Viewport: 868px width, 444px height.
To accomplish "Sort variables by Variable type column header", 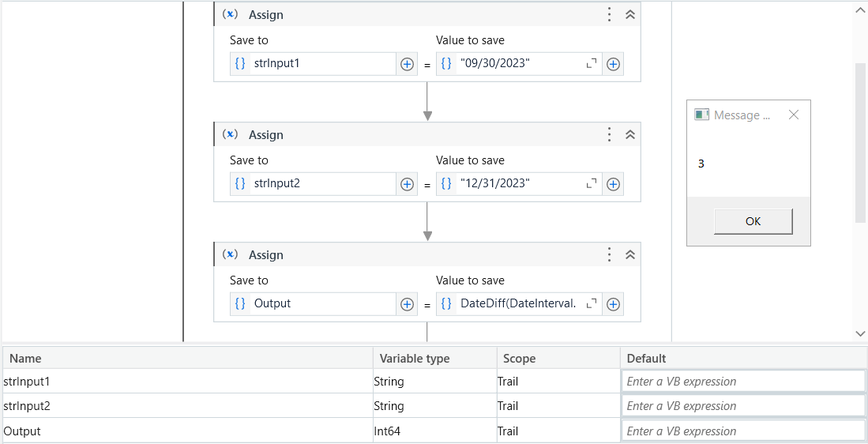I will 415,358.
